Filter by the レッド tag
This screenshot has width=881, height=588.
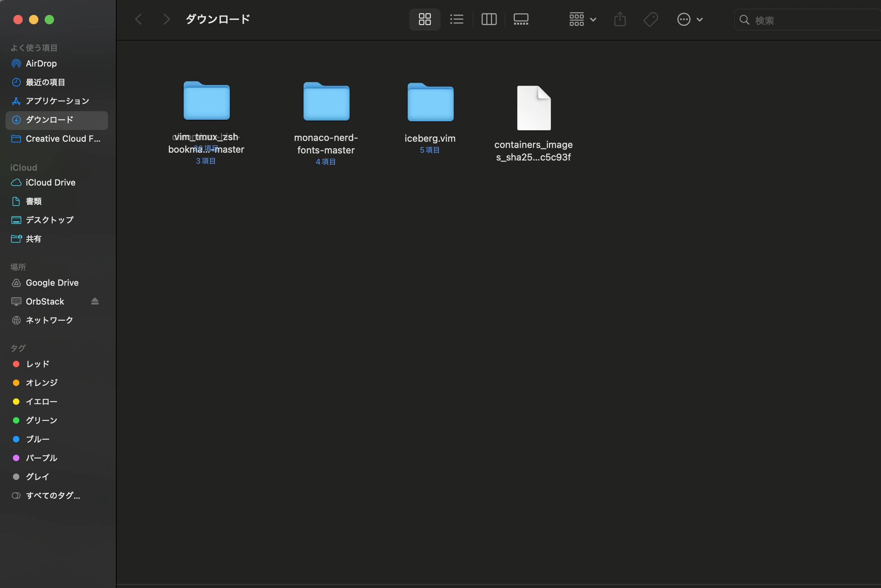pyautogui.click(x=37, y=364)
